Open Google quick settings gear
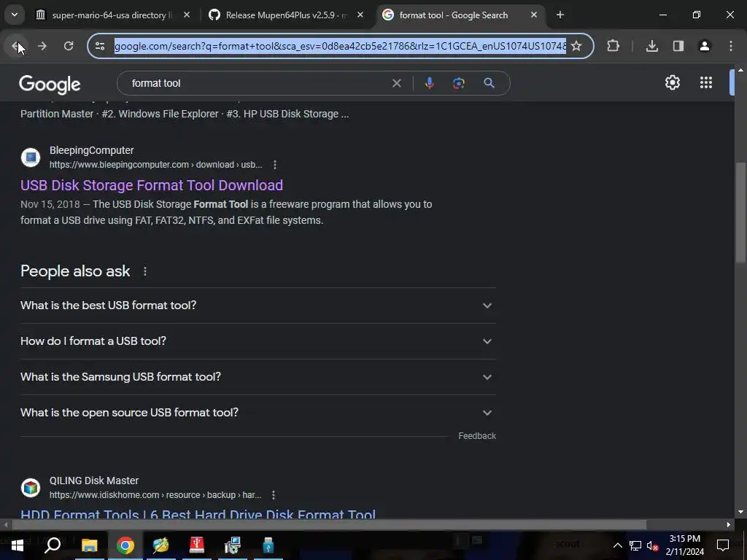The height and width of the screenshot is (560, 747). pos(672,82)
